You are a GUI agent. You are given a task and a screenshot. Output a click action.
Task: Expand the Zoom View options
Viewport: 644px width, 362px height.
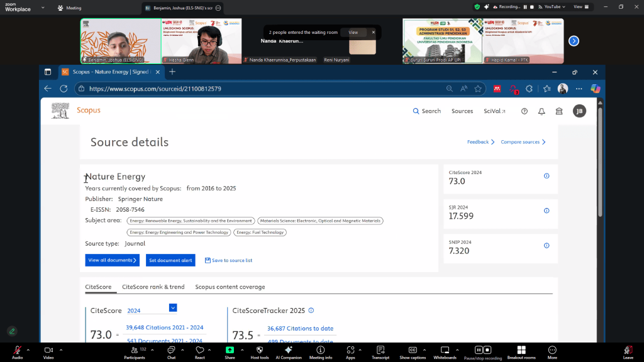[x=581, y=7]
